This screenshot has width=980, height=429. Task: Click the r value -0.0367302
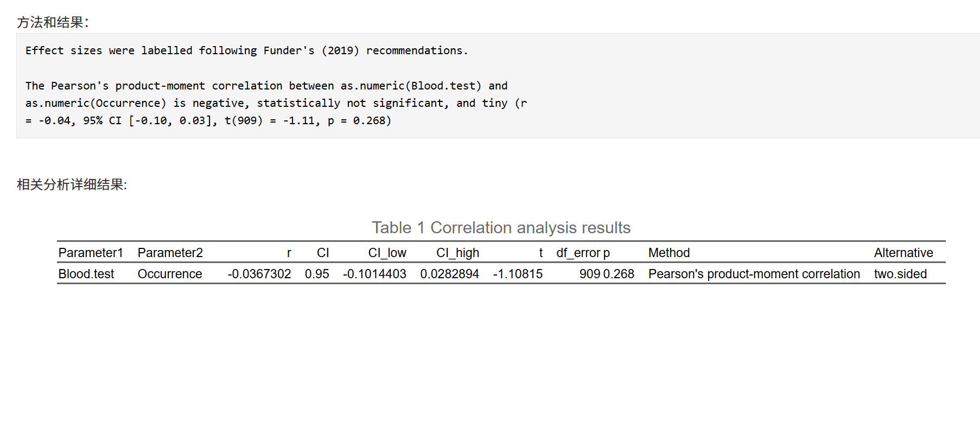point(259,274)
